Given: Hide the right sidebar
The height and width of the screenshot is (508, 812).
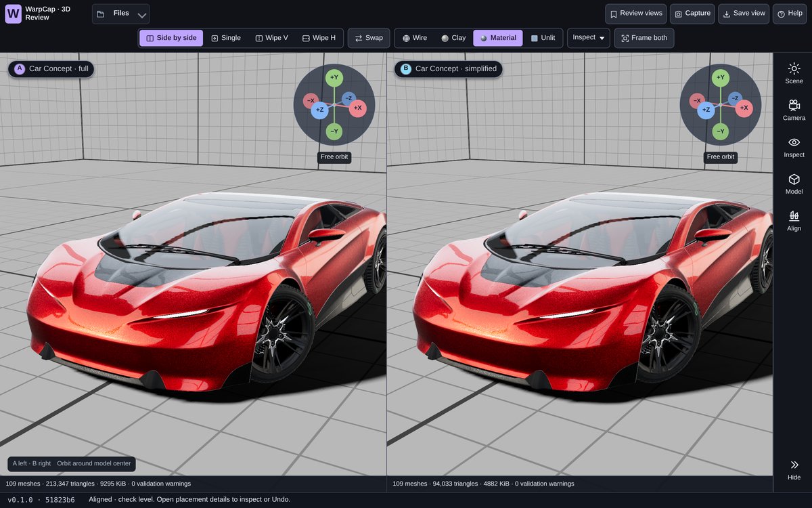Looking at the screenshot, I should click(794, 470).
